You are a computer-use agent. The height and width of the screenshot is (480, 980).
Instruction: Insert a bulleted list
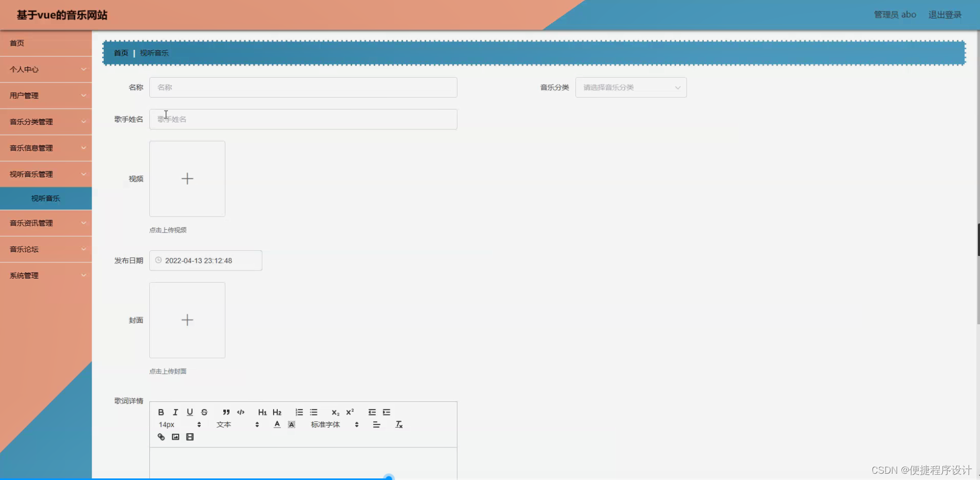tap(313, 412)
